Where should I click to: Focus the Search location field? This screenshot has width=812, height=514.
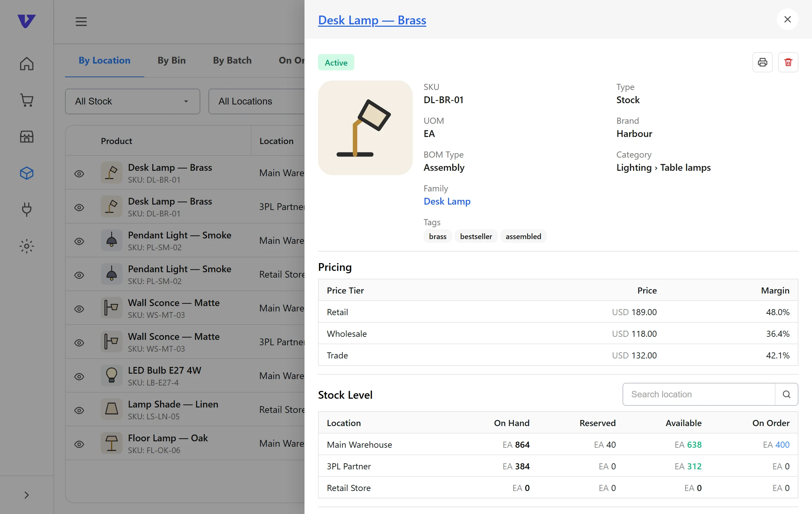[699, 394]
